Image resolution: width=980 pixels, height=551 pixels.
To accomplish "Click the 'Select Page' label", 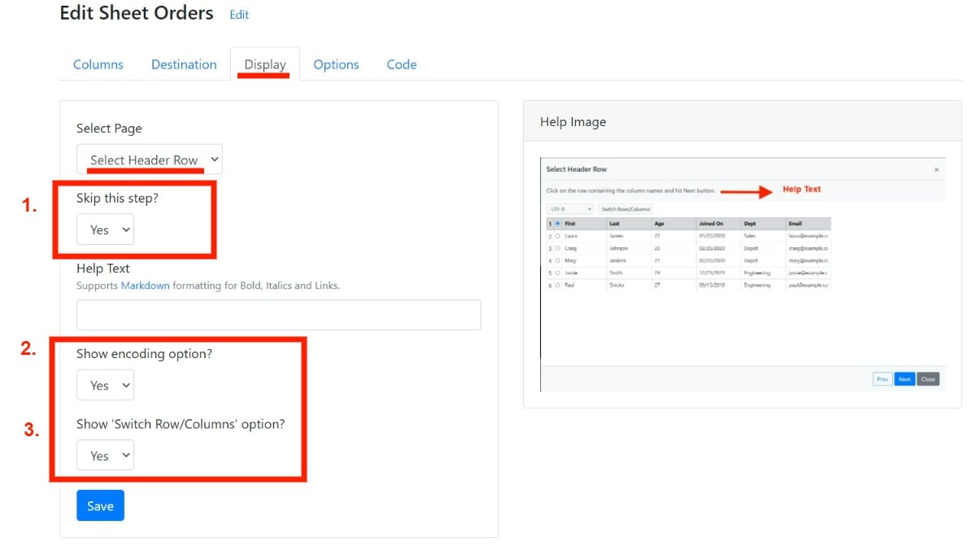I will tap(109, 129).
